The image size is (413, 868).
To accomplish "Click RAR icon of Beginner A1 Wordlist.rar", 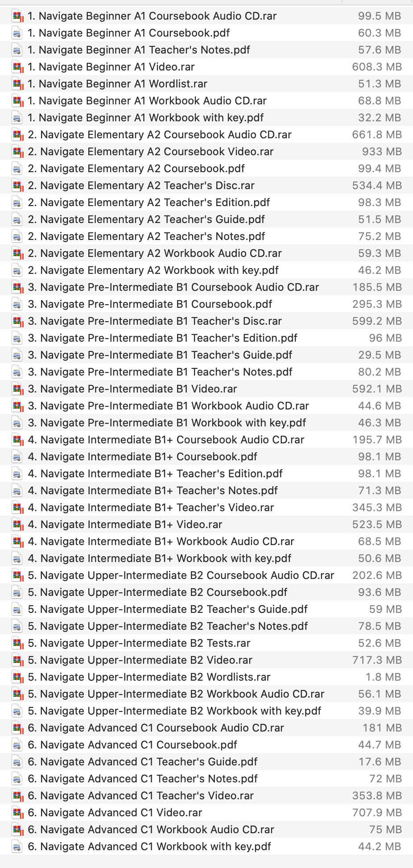I will [17, 84].
